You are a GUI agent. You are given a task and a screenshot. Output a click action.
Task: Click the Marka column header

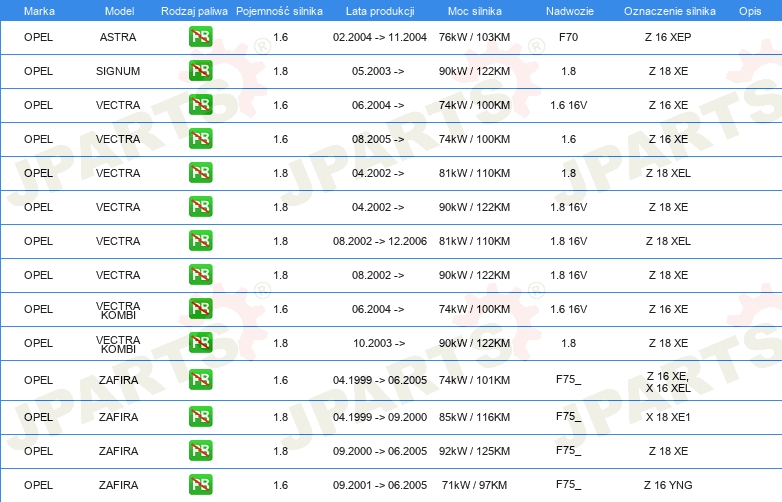39,11
